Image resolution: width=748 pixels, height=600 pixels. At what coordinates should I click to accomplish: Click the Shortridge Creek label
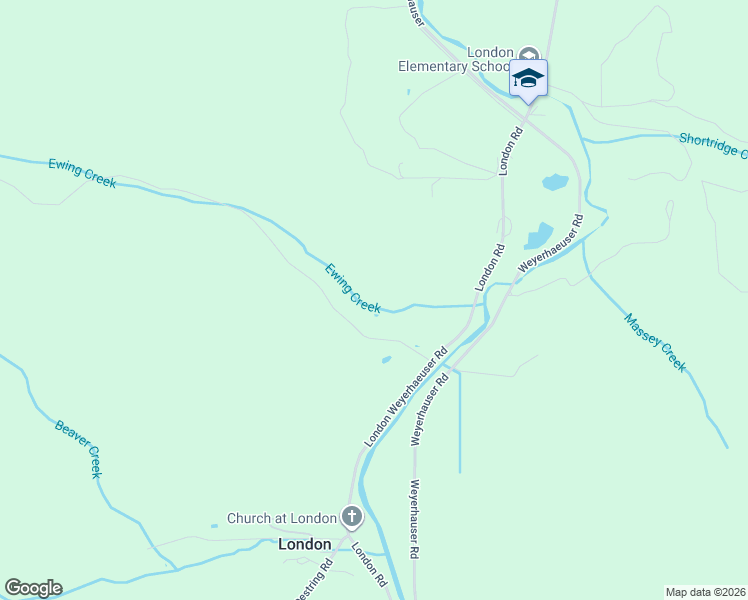coord(713,145)
